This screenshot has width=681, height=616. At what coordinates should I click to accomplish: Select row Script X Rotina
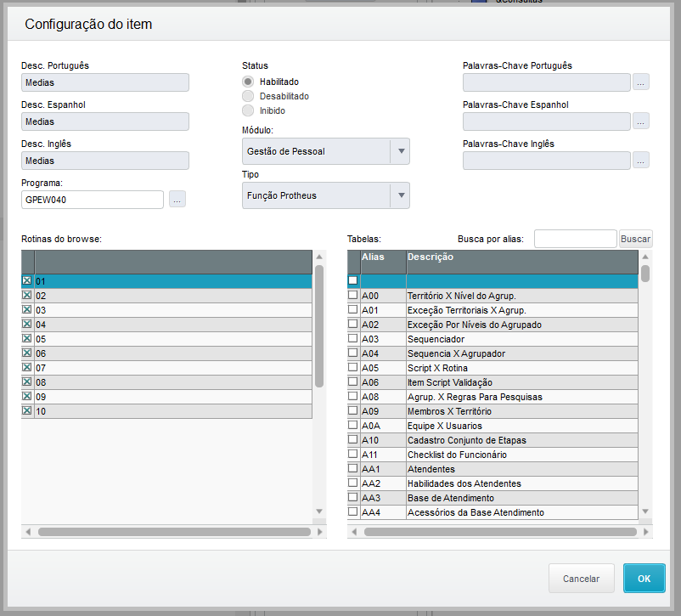coord(493,368)
